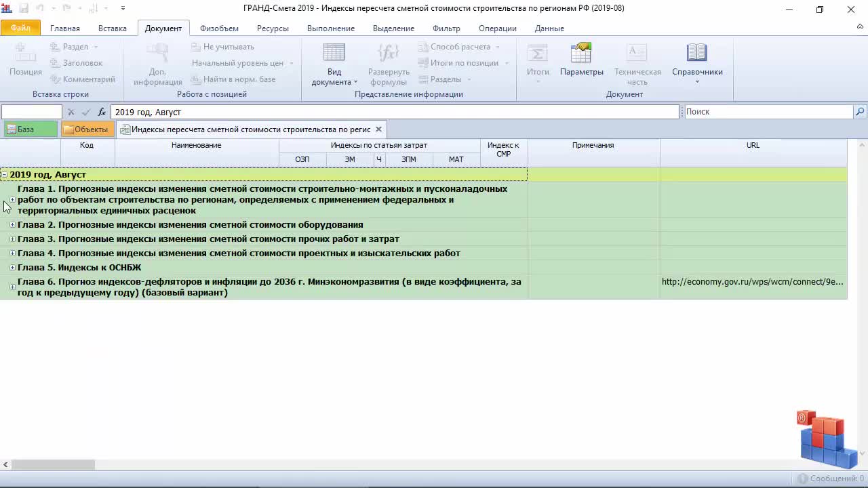Viewport: 868px width, 488px height.
Task: Click the Поиск search field
Action: pyautogui.click(x=769, y=112)
